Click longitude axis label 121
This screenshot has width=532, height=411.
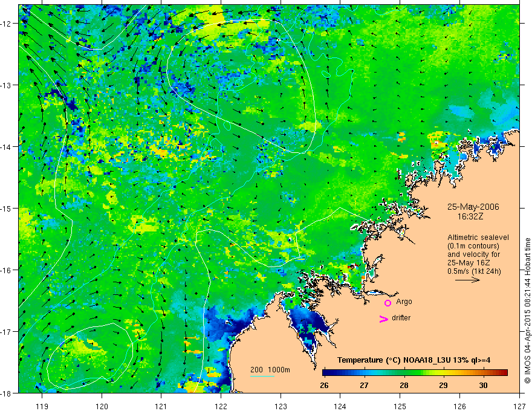[x=161, y=406]
